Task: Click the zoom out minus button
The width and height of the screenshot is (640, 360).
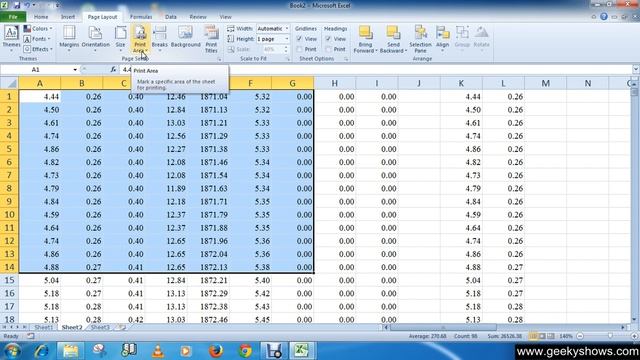Action: 580,336
